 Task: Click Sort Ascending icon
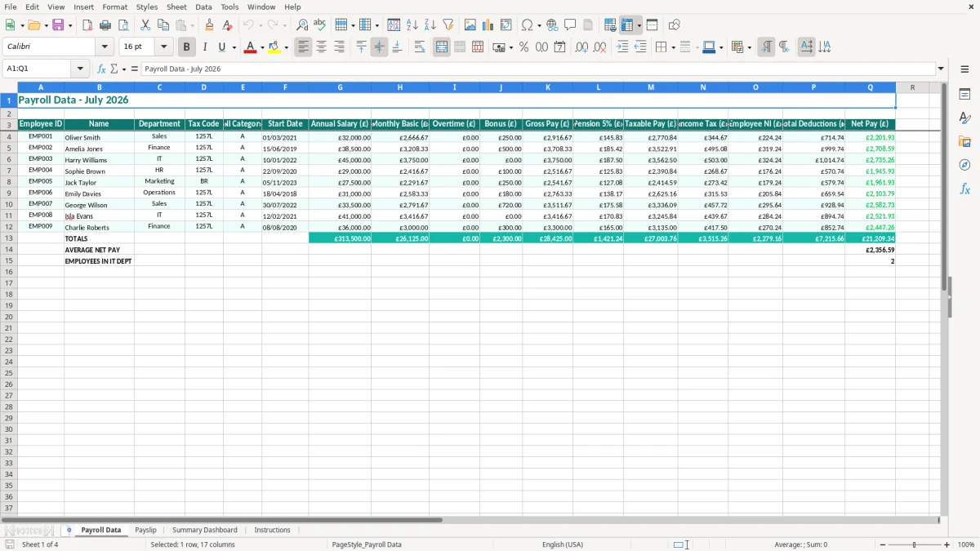point(412,25)
